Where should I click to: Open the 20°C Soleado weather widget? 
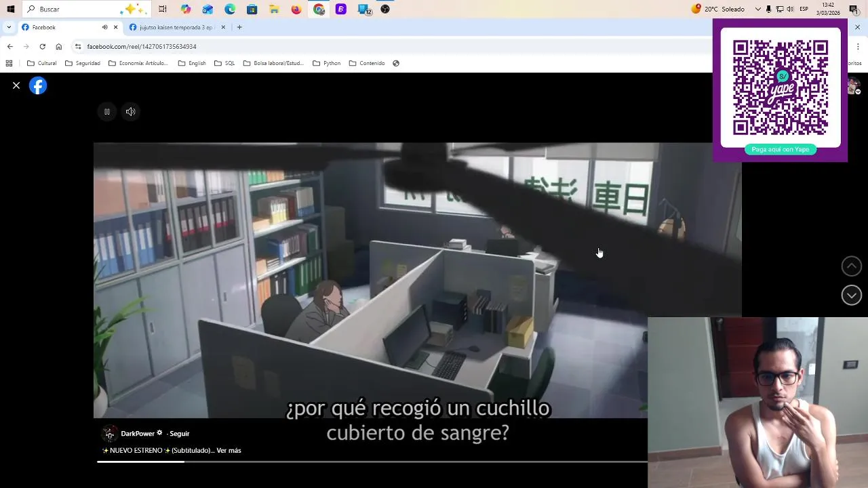tap(718, 9)
